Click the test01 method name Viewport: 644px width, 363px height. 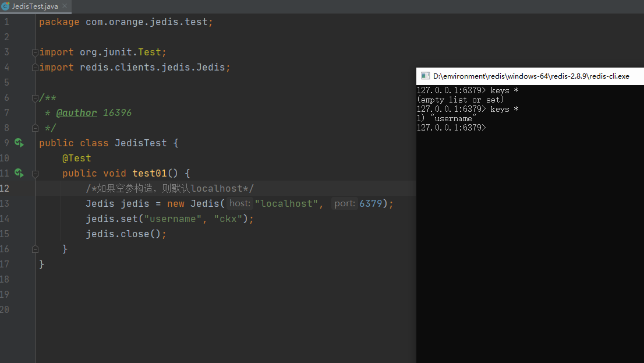click(x=149, y=174)
